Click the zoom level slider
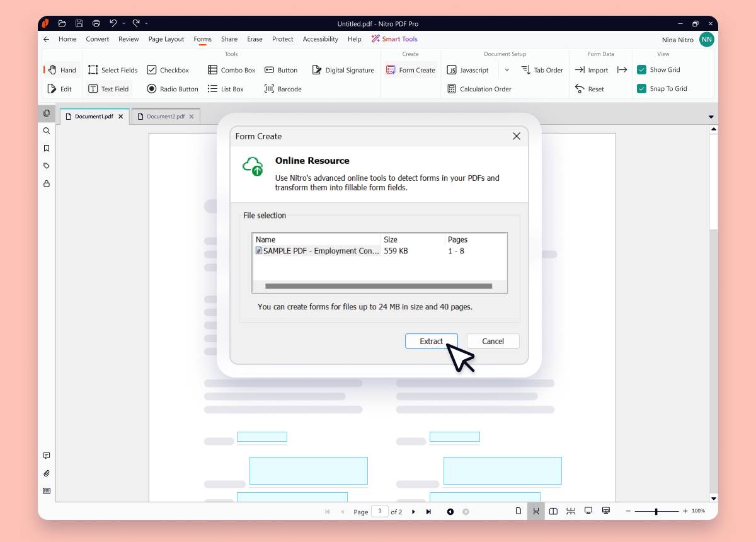 (656, 511)
